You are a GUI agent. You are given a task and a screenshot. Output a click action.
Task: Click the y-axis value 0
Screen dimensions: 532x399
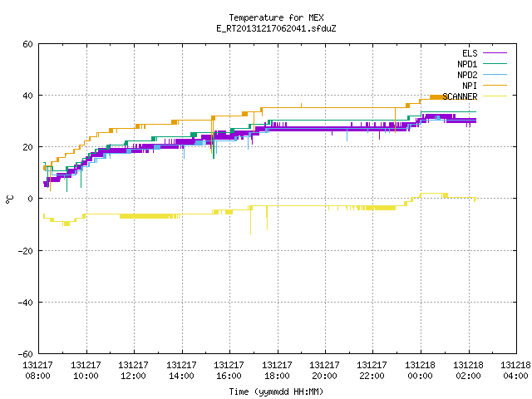click(x=30, y=199)
